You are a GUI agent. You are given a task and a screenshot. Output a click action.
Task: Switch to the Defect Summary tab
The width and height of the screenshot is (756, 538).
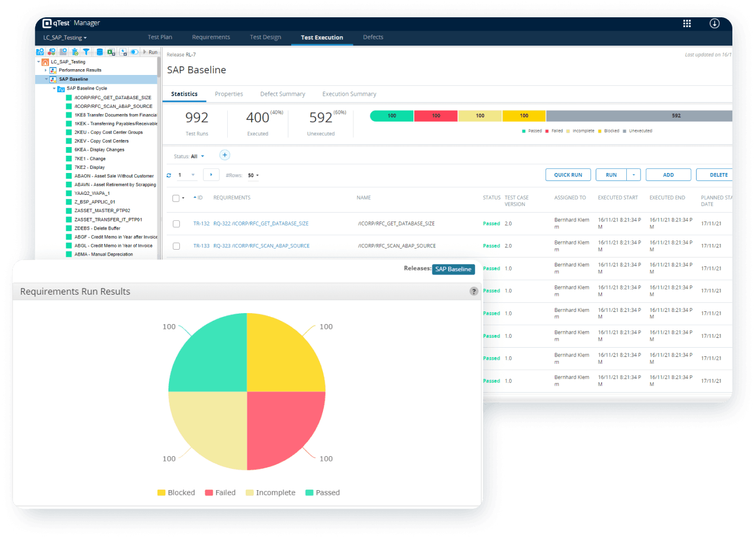282,94
